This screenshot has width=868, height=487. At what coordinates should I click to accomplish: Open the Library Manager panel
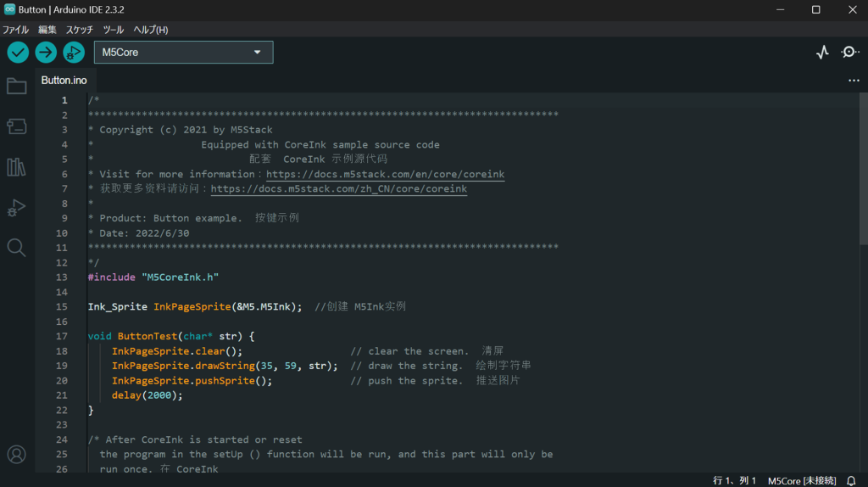(x=17, y=167)
